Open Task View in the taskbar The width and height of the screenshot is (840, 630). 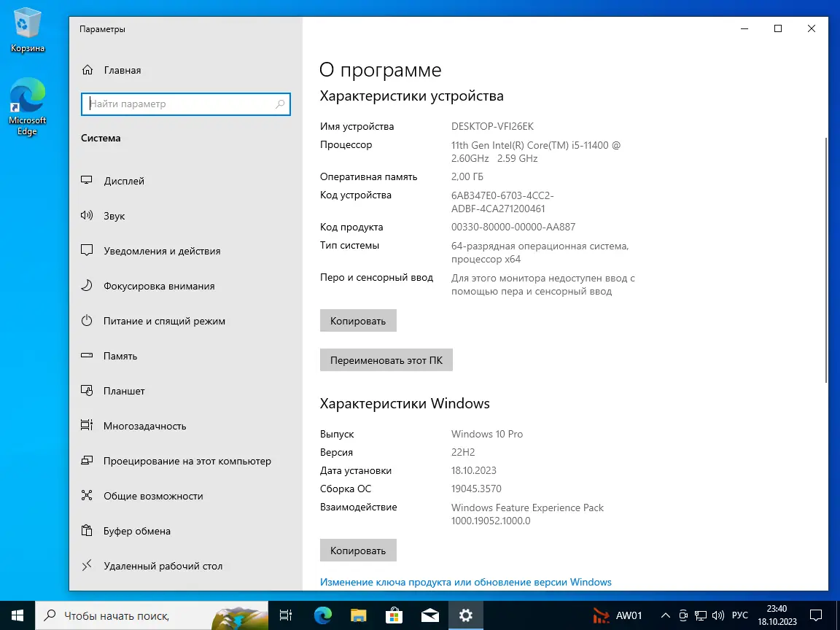(286, 615)
